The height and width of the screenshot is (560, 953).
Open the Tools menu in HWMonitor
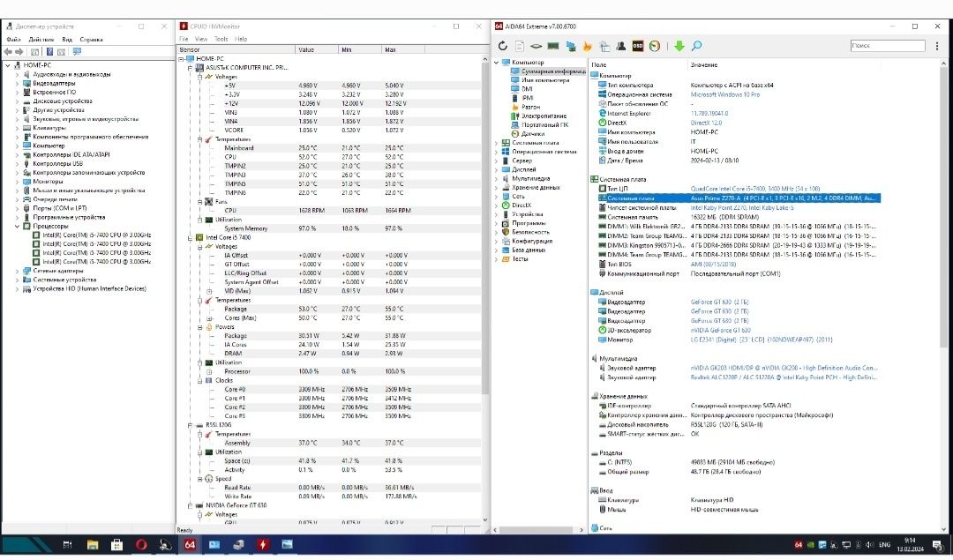(x=221, y=39)
